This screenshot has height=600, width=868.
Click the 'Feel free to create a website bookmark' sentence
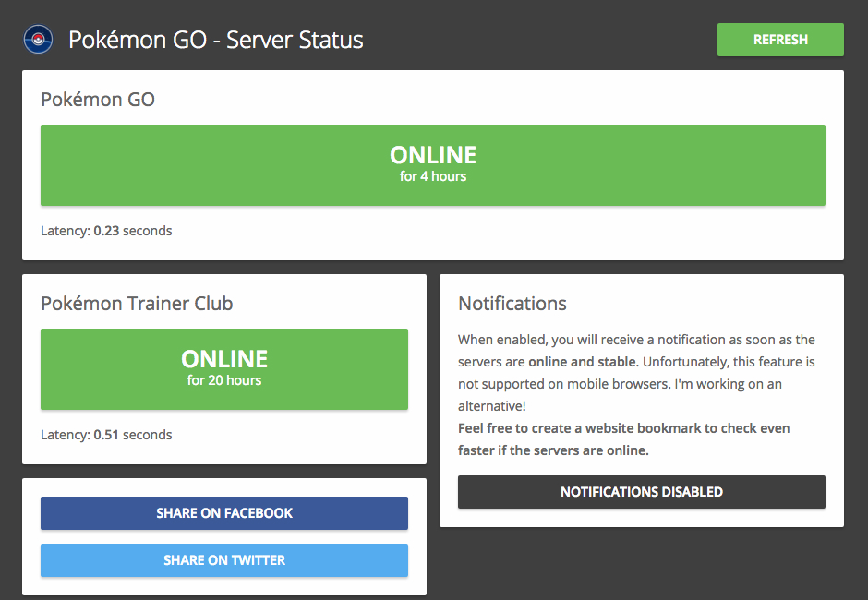(624, 439)
